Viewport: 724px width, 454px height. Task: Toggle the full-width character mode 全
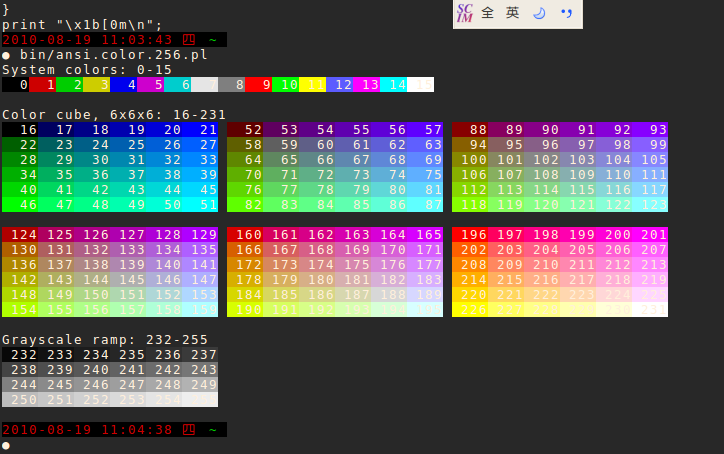[488, 13]
